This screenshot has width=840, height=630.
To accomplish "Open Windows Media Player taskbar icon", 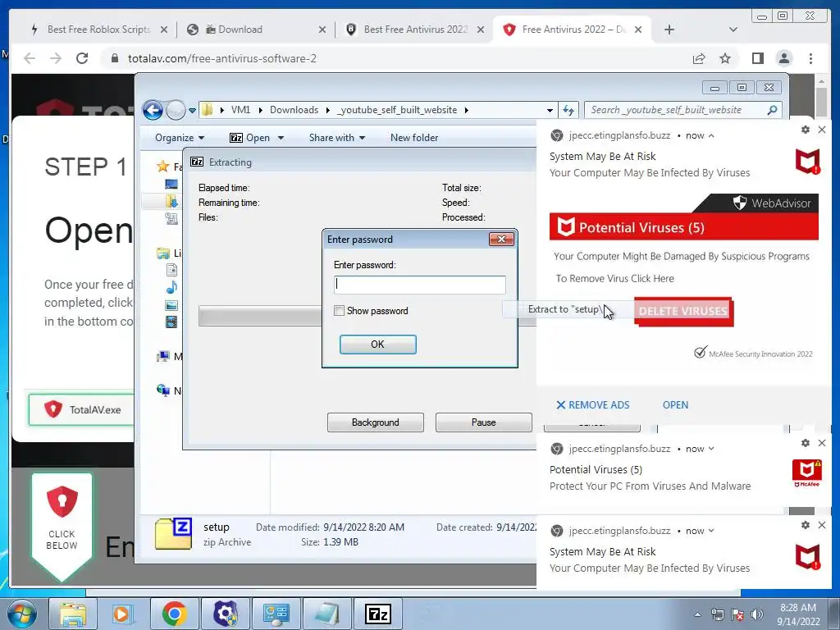I will click(x=123, y=614).
